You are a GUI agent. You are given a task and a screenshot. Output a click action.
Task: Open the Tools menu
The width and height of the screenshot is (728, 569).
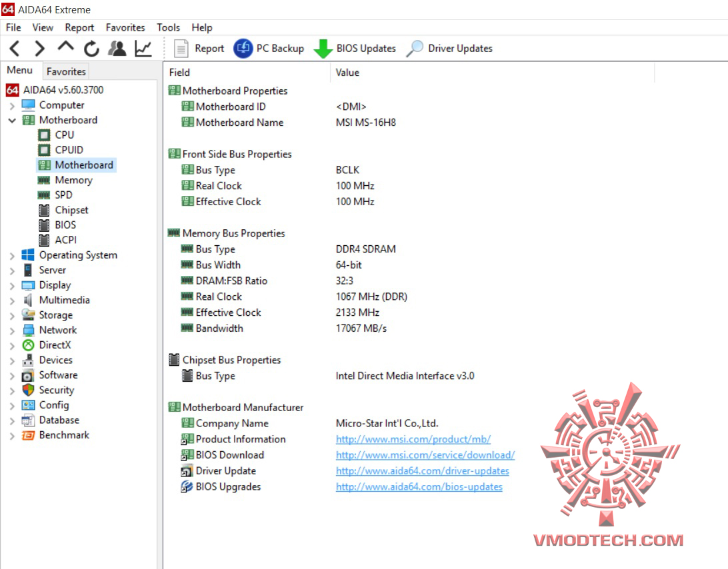(x=168, y=27)
